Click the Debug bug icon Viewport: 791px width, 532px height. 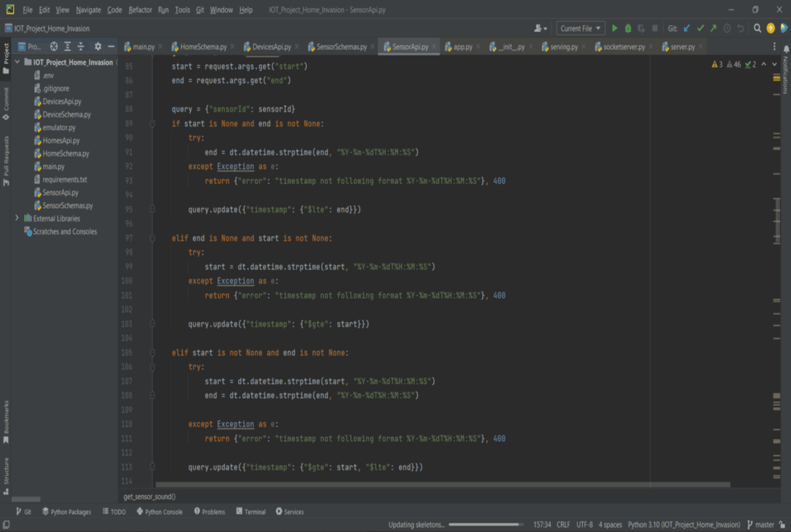[x=628, y=28]
